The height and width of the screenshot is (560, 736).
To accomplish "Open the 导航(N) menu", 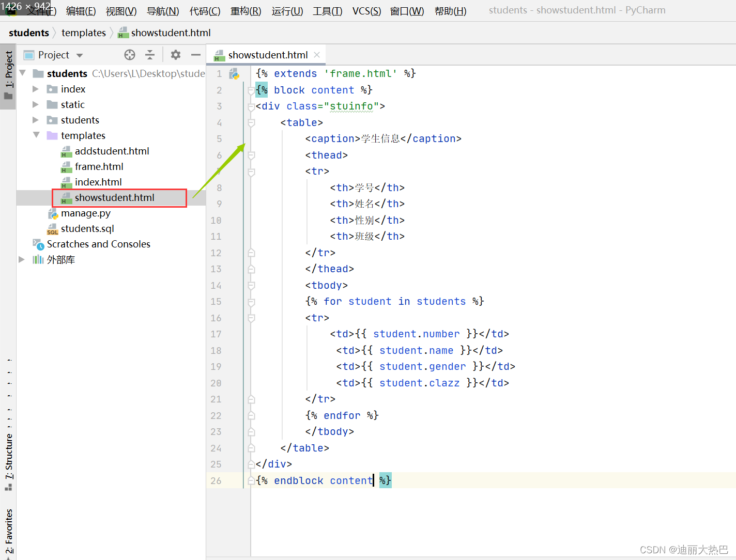I will pos(163,11).
